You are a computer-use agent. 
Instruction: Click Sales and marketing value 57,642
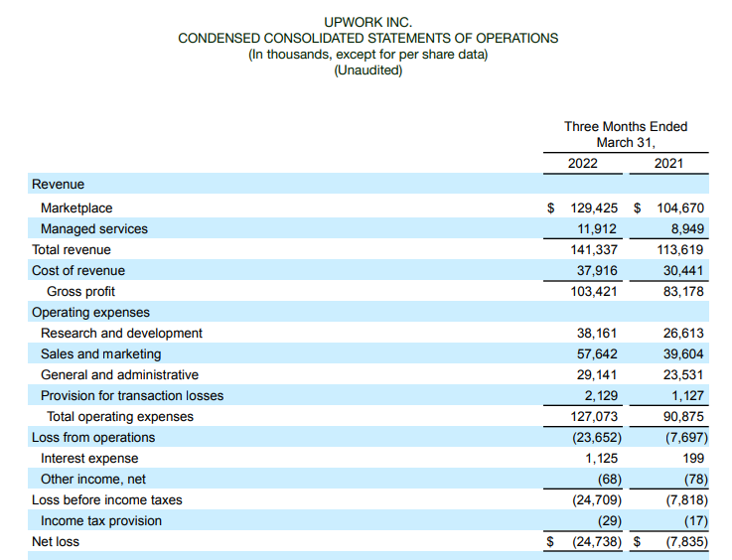coord(597,353)
